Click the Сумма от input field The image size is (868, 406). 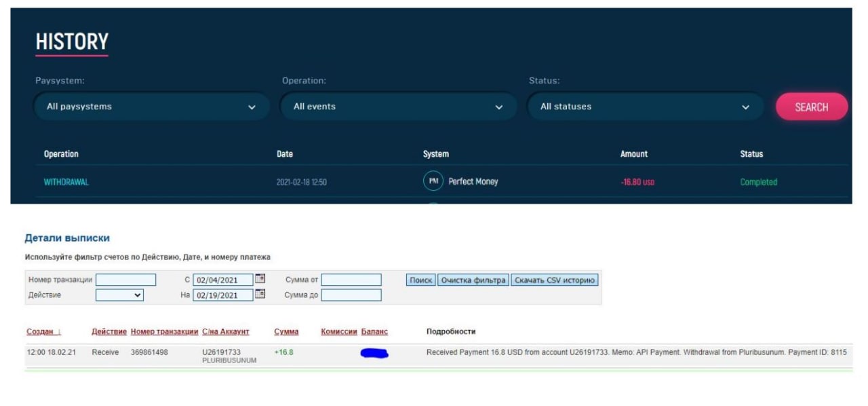click(351, 280)
